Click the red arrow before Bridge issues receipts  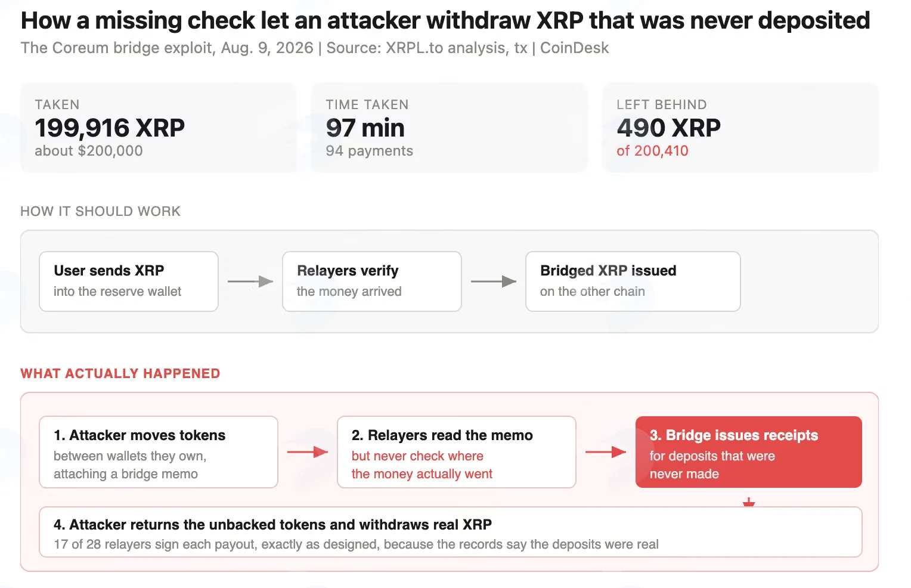(606, 452)
